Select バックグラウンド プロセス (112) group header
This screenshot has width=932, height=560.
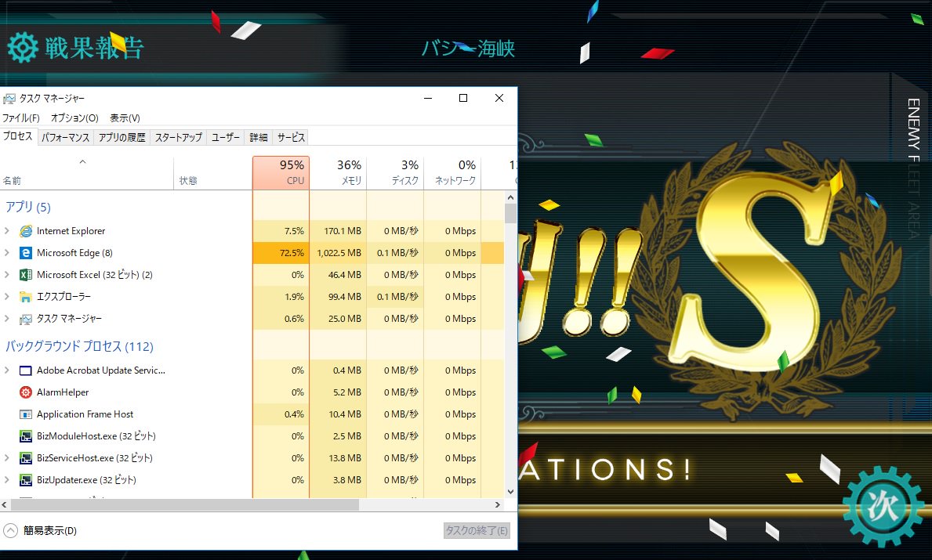click(80, 346)
